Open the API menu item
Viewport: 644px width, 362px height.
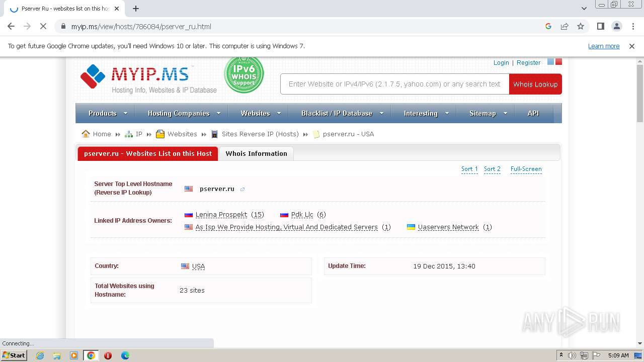(x=533, y=113)
